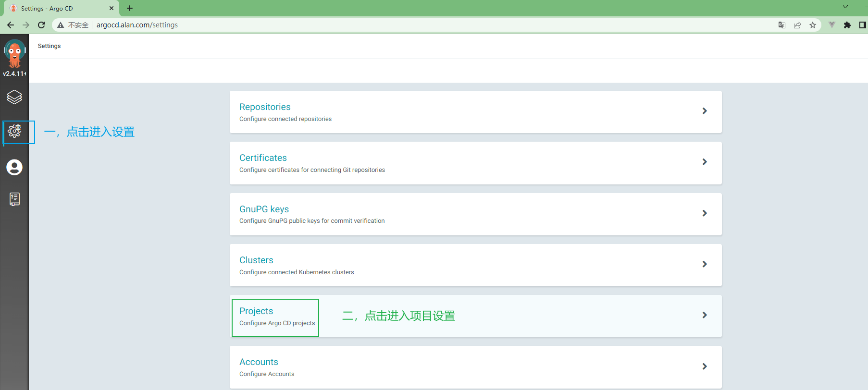
Task: Expand Projects with its right chevron
Action: 705,315
